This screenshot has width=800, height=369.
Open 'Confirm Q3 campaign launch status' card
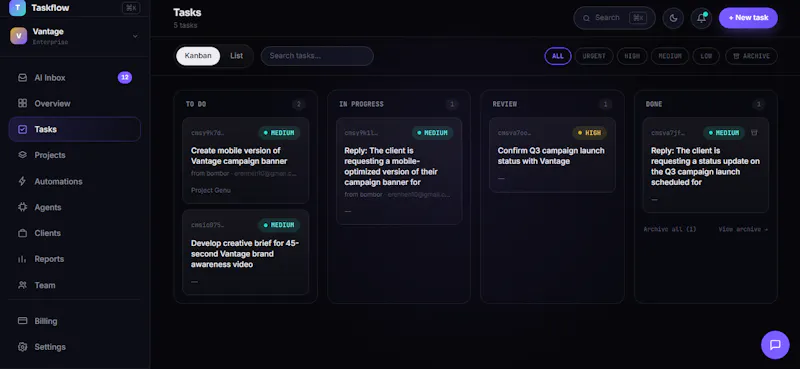coord(552,155)
